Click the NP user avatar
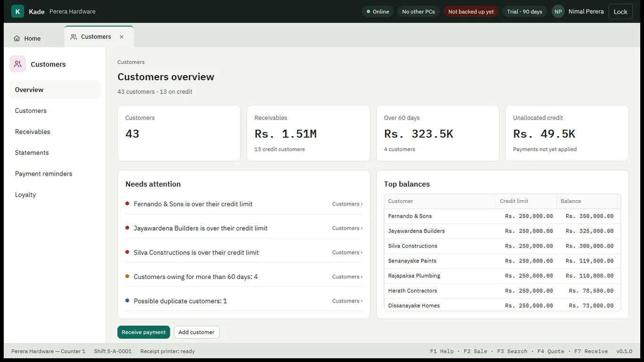This screenshot has height=362, width=644. tap(558, 11)
